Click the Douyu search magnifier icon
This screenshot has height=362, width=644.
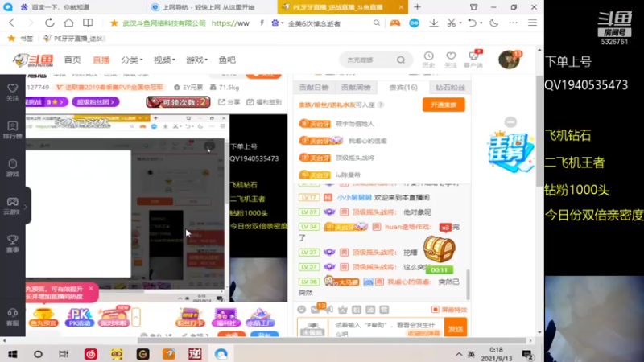pos(401,60)
